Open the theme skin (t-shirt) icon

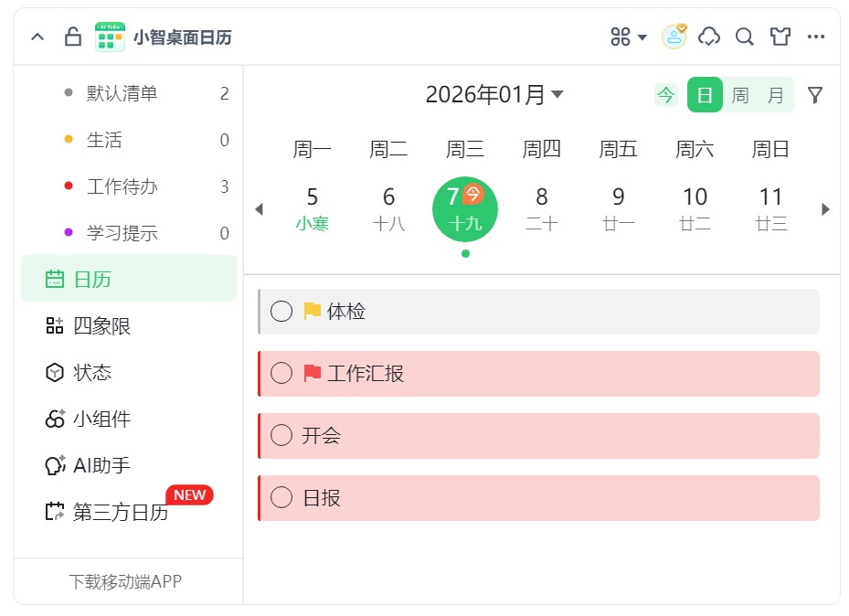(x=780, y=37)
